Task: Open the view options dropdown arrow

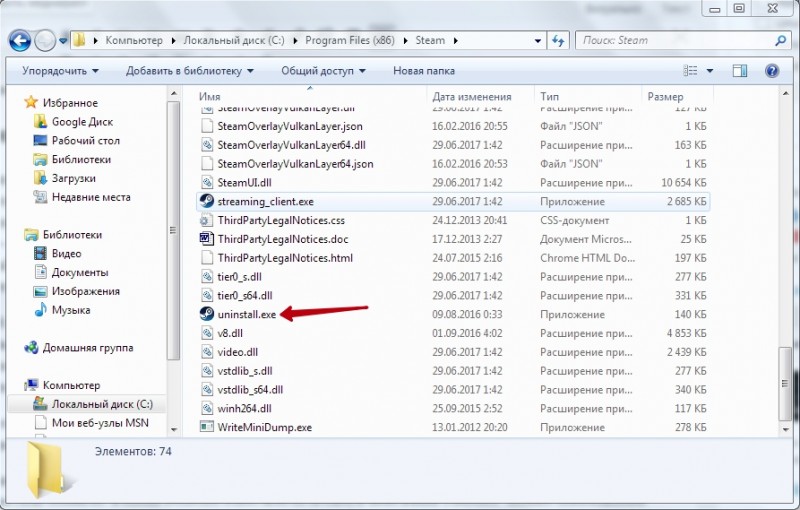Action: (710, 71)
